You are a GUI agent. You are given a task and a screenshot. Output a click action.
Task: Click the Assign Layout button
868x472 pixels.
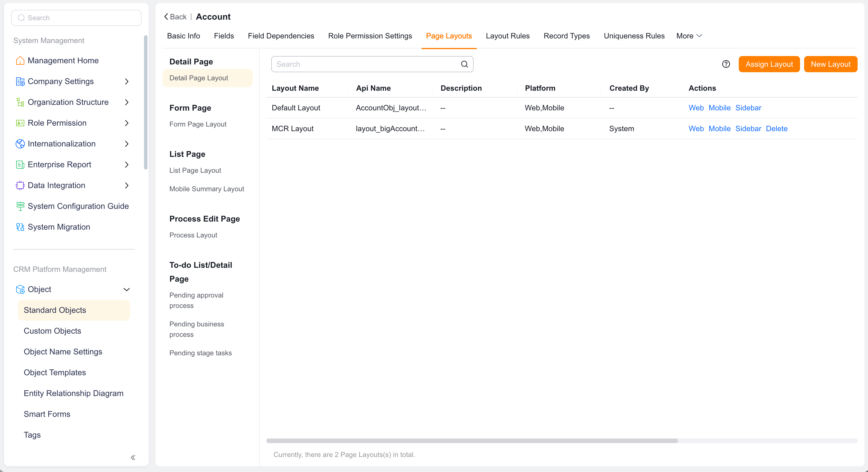click(x=769, y=64)
